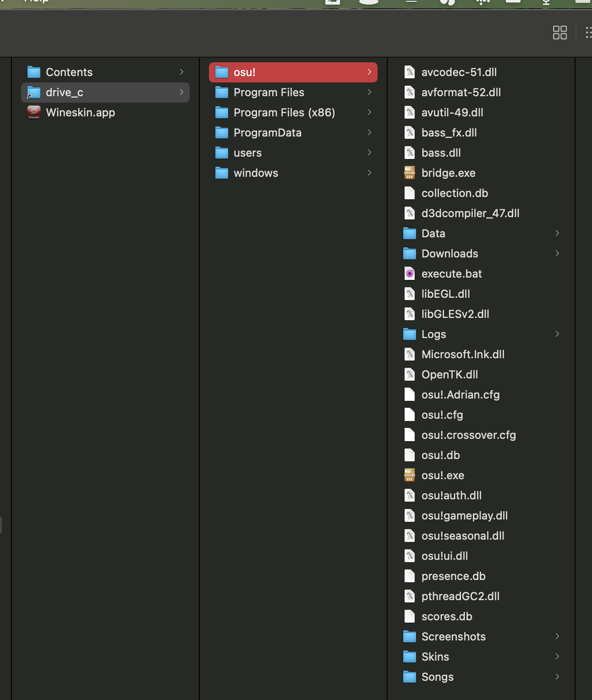This screenshot has width=592, height=700.
Task: Click the Downloads folder icon
Action: (x=410, y=253)
